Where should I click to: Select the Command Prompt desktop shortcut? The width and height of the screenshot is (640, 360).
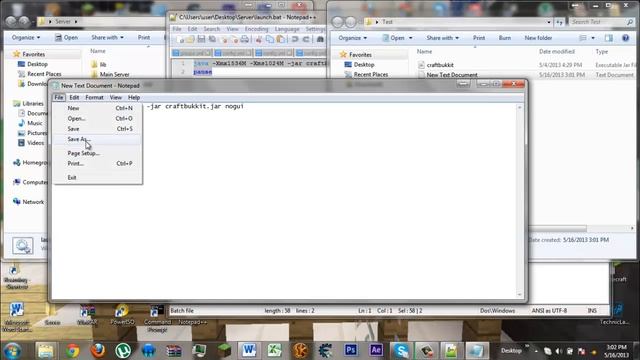click(x=157, y=318)
